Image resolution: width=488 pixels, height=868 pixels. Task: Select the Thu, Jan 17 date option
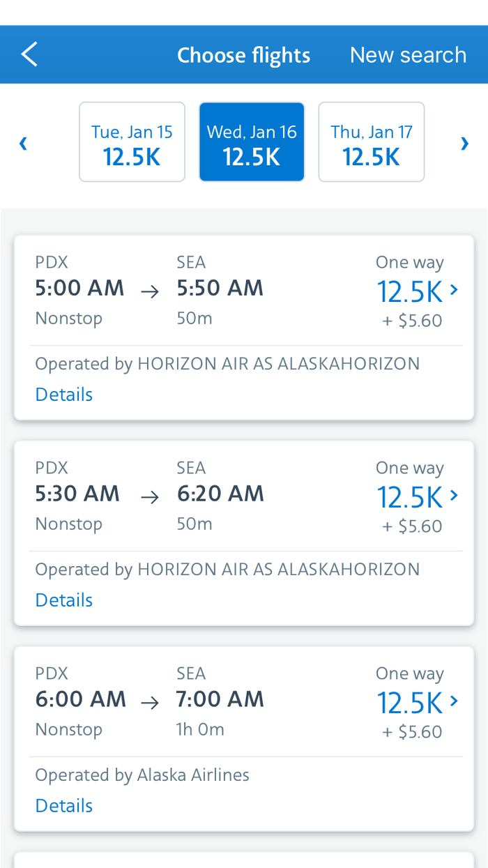(x=371, y=142)
